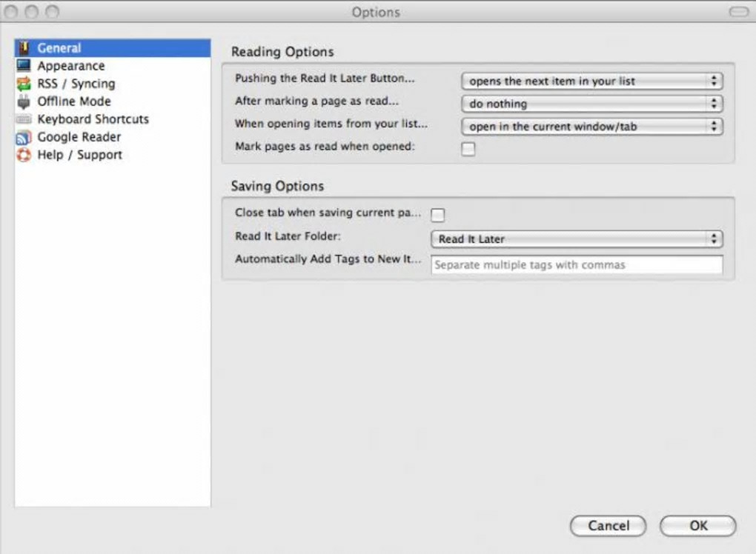The image size is (756, 554).
Task: Choose a folder in Read It Later Folder dropdown
Action: coord(576,239)
